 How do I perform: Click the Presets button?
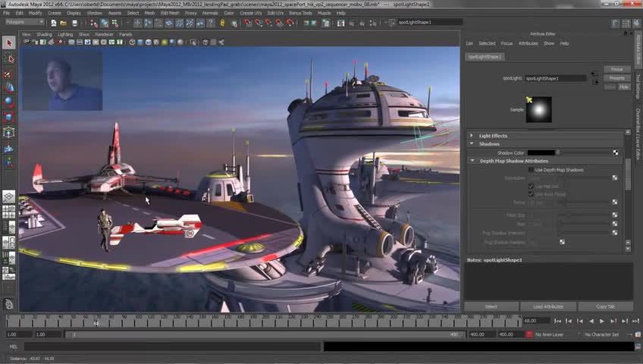616,78
